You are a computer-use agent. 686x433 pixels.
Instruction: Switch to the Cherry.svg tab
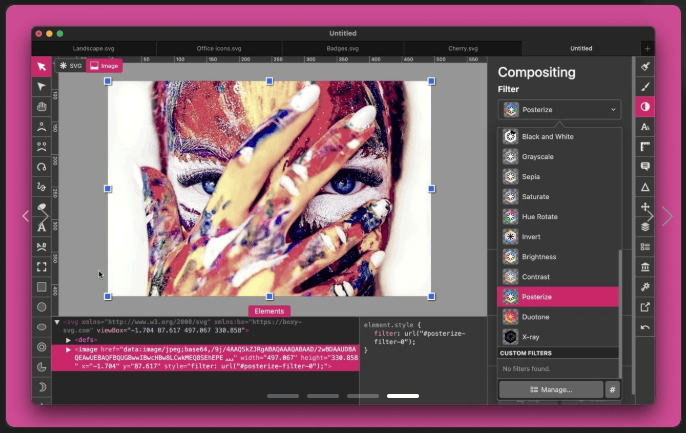463,49
